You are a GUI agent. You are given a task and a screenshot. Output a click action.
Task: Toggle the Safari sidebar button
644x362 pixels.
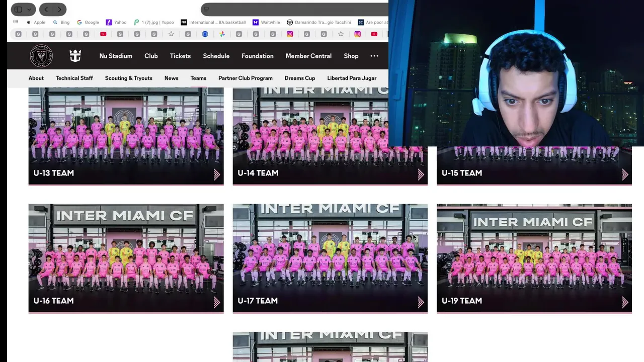18,9
